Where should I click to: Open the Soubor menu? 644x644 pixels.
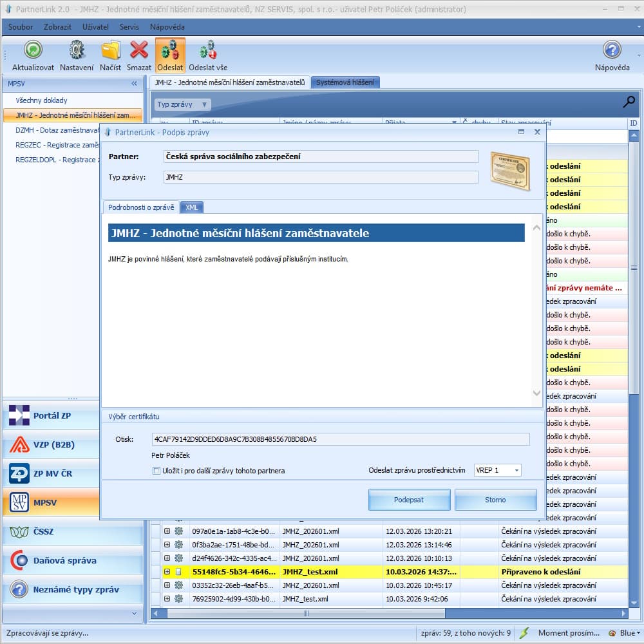(21, 27)
